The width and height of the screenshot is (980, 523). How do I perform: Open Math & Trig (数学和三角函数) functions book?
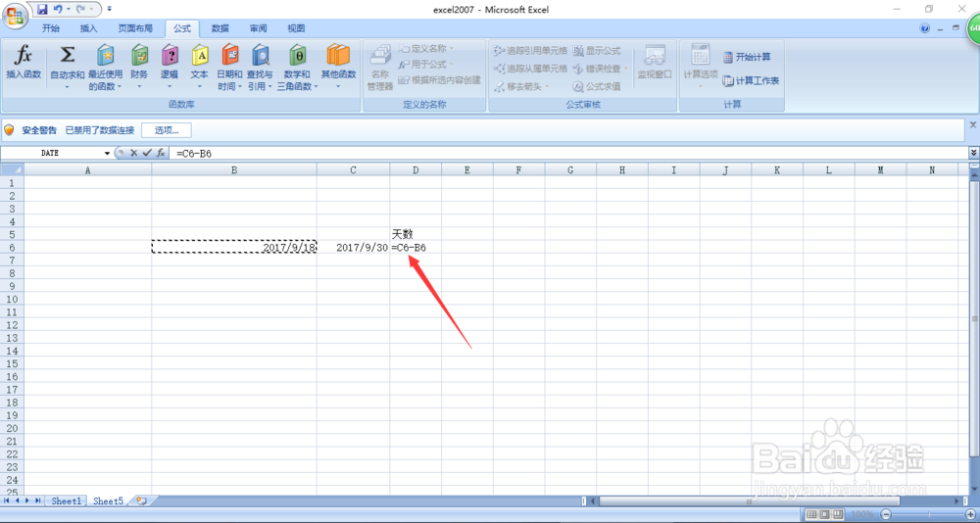298,55
